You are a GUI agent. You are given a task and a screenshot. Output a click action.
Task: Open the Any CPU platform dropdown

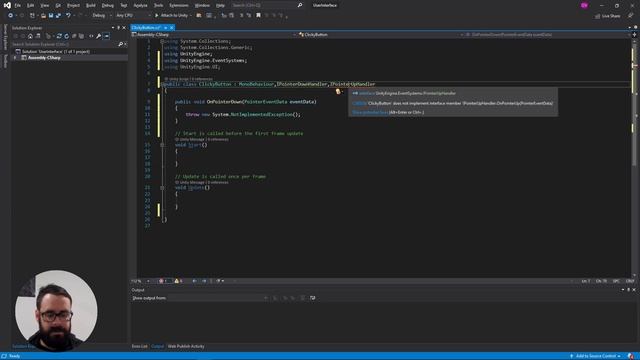click(x=133, y=16)
